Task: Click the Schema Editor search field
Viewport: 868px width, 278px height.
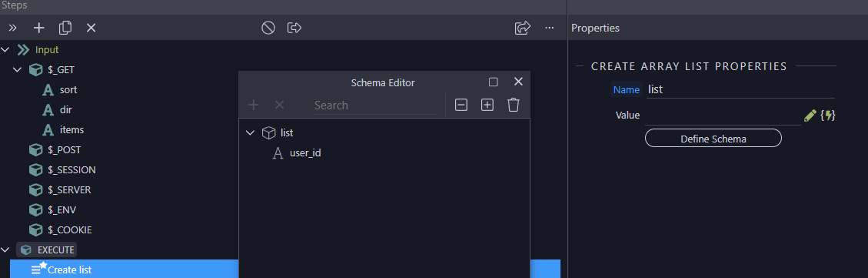Action: point(374,106)
